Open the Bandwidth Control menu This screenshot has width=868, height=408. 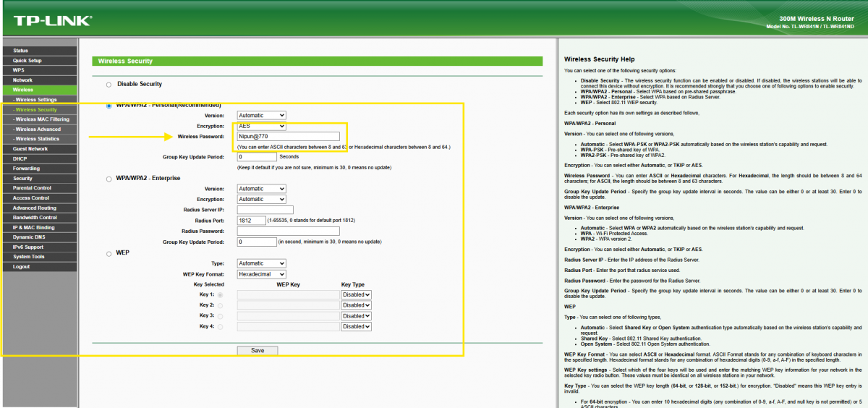coord(38,217)
